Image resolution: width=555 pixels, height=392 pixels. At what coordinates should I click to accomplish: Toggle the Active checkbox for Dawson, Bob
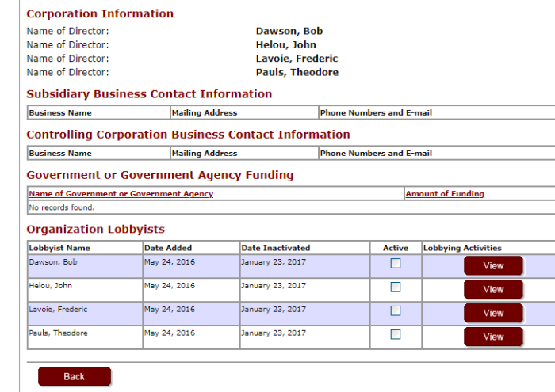coord(396,264)
